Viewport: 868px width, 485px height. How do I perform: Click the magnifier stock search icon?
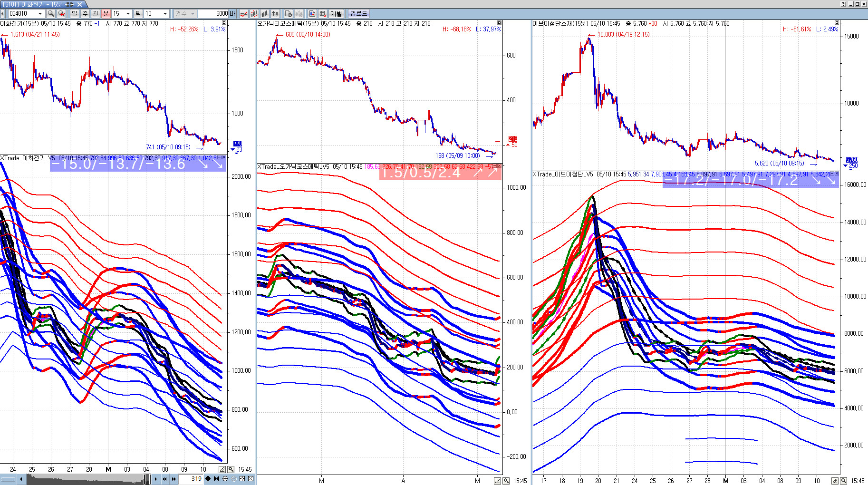click(51, 14)
